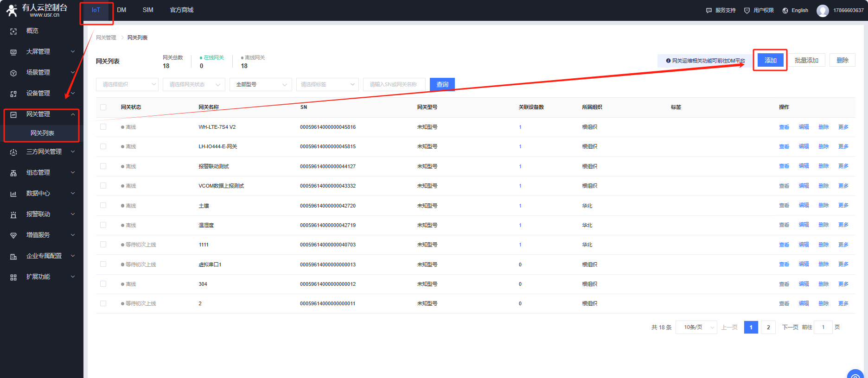The image size is (868, 378).
Task: Click the 数据中心 chart icon
Action: click(x=13, y=194)
